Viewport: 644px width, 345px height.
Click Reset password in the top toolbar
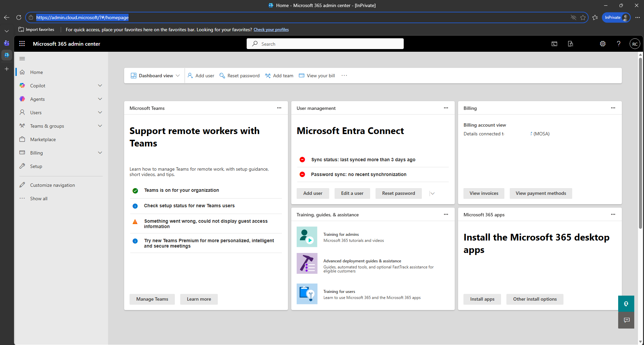tap(240, 76)
